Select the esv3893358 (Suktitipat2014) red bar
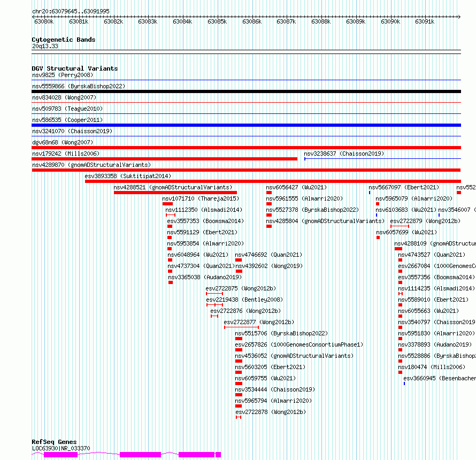 pos(273,181)
